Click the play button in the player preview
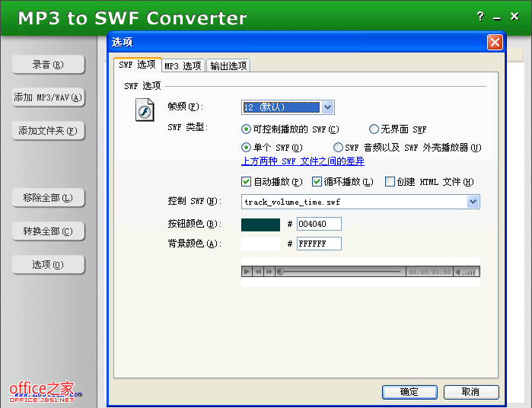The width and height of the screenshot is (532, 408). click(247, 272)
